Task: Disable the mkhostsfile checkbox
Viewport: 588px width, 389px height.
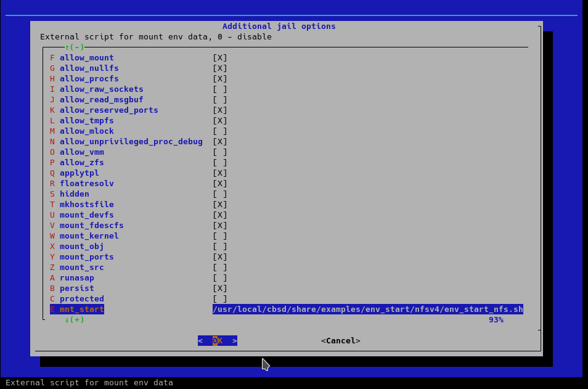Action: (x=220, y=205)
